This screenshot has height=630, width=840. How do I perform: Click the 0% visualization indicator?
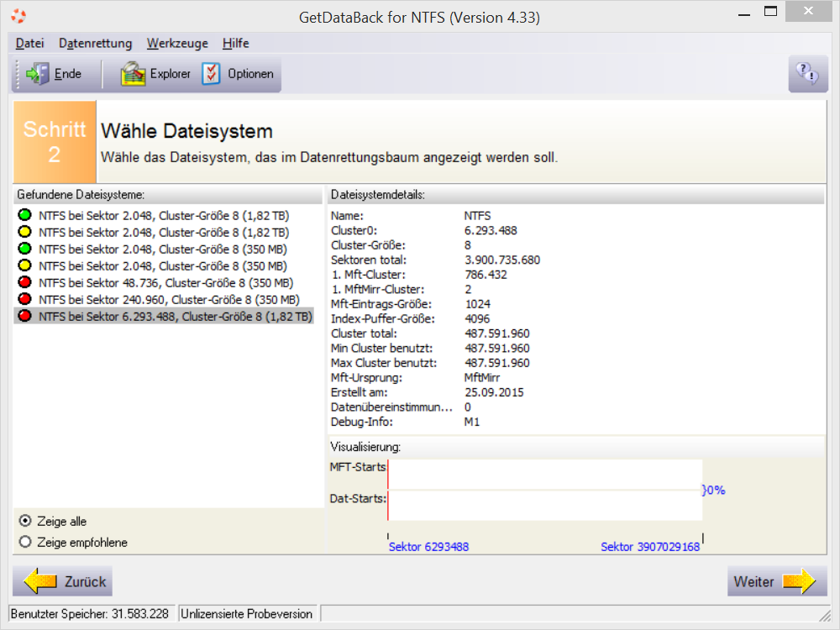coord(713,490)
